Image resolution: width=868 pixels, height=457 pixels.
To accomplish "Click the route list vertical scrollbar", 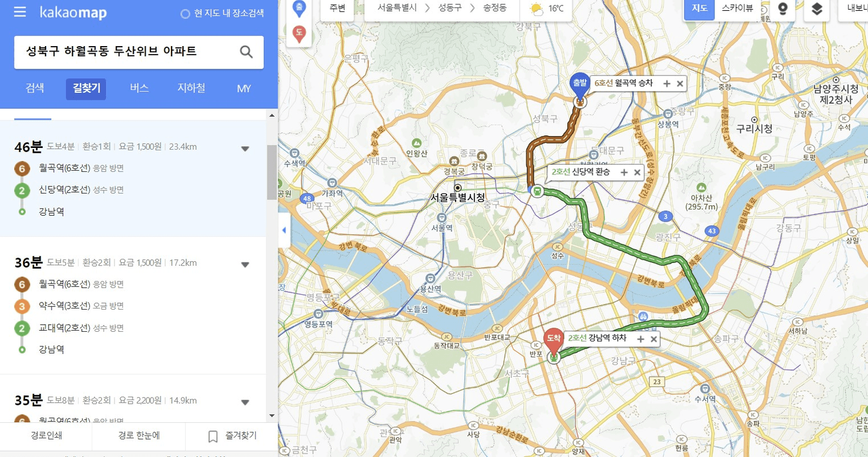I will point(272,172).
